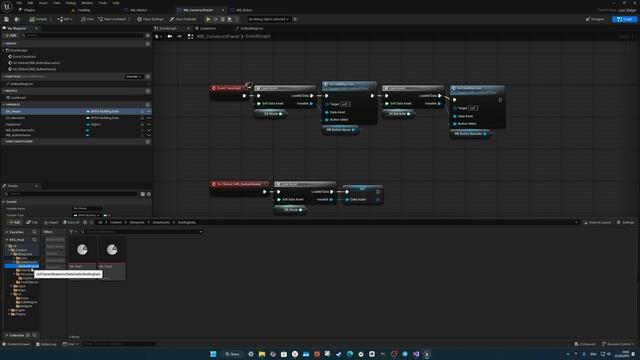640x360 pixels.
Task: Navigate forward in graph history
Action: [x=179, y=36]
